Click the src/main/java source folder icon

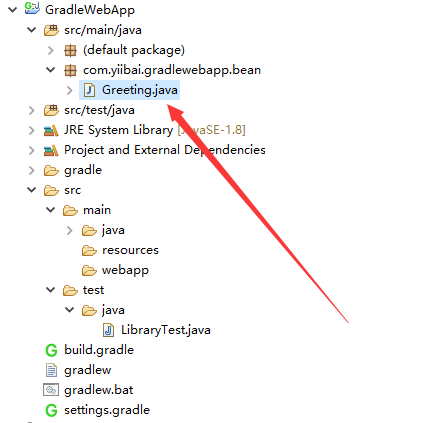[51, 30]
